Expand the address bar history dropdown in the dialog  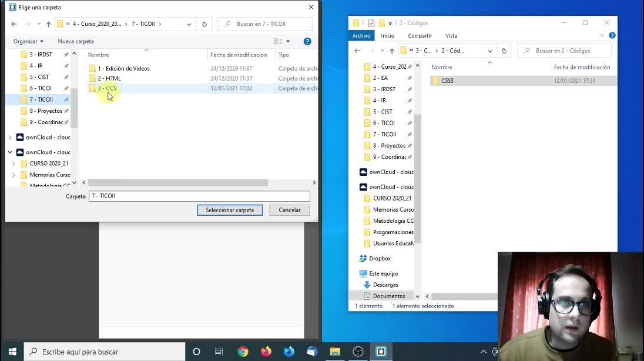[x=189, y=24]
